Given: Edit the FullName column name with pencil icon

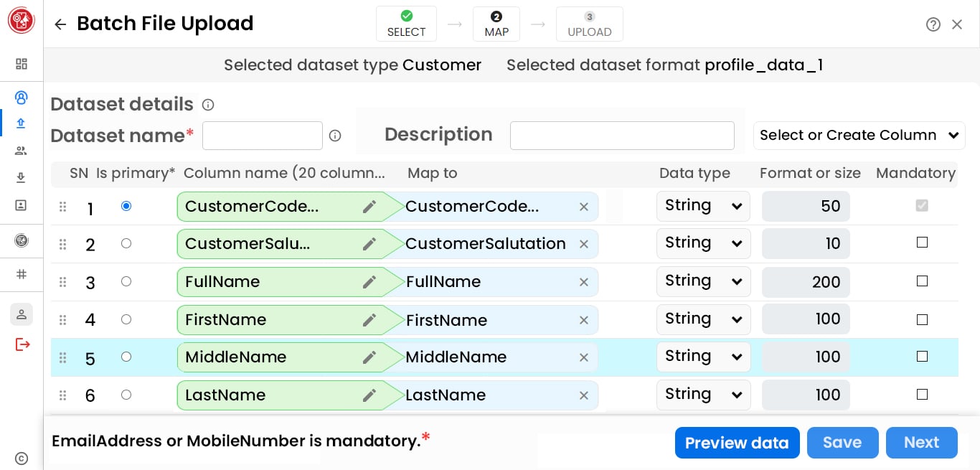Looking at the screenshot, I should [x=369, y=282].
